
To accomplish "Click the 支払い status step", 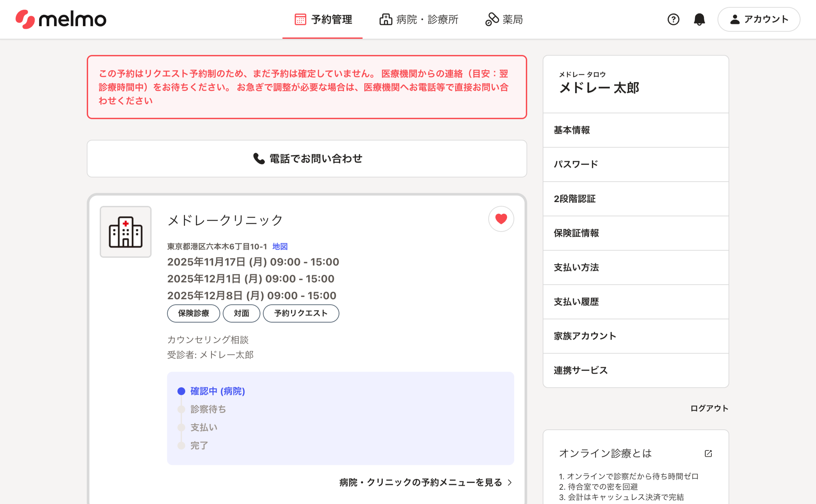I will click(197, 427).
